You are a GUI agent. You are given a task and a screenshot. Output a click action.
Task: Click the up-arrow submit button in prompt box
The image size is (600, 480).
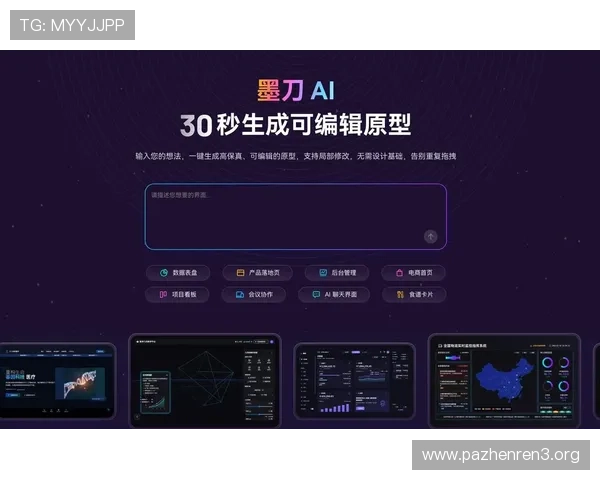430,237
